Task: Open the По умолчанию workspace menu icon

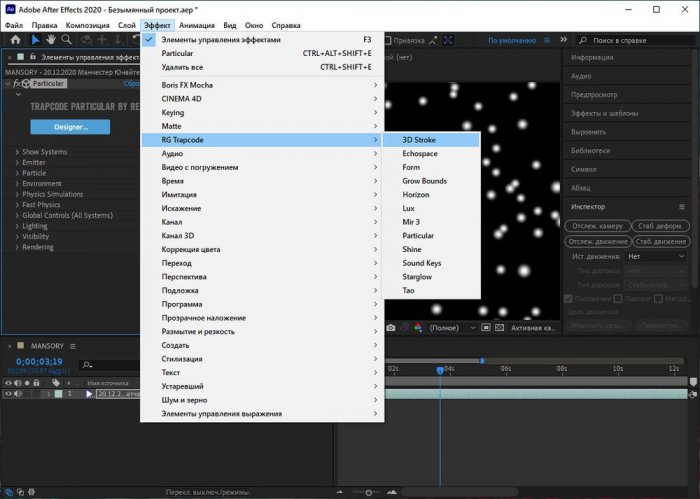Action: pyautogui.click(x=547, y=40)
